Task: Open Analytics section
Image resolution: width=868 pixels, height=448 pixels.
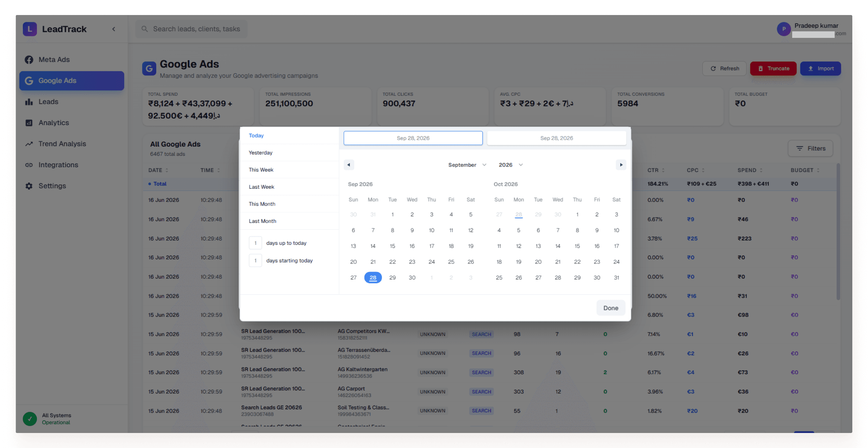Action: click(72, 123)
